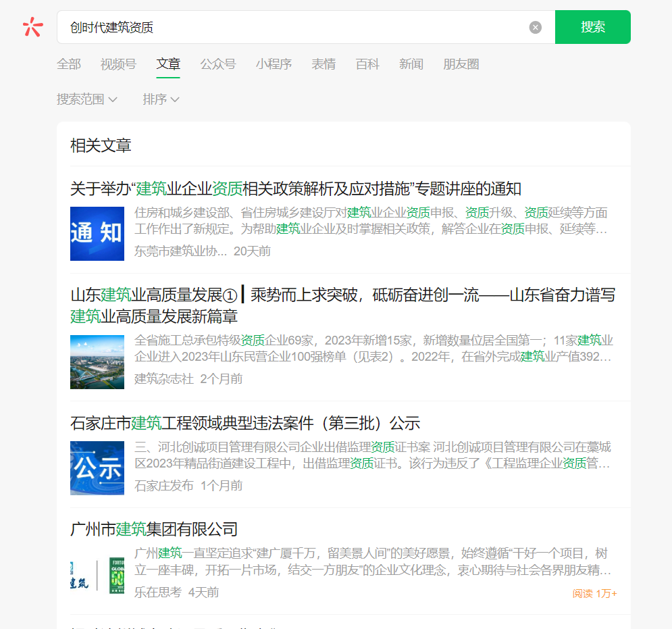
Task: Click the blue 公示 thumbnail
Action: [97, 468]
